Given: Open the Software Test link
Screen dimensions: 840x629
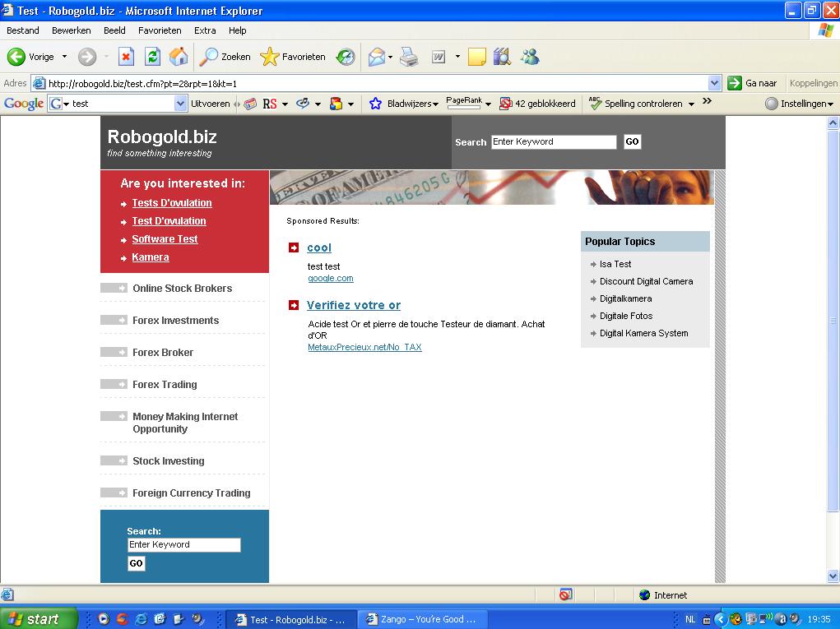Looking at the screenshot, I should 165,239.
